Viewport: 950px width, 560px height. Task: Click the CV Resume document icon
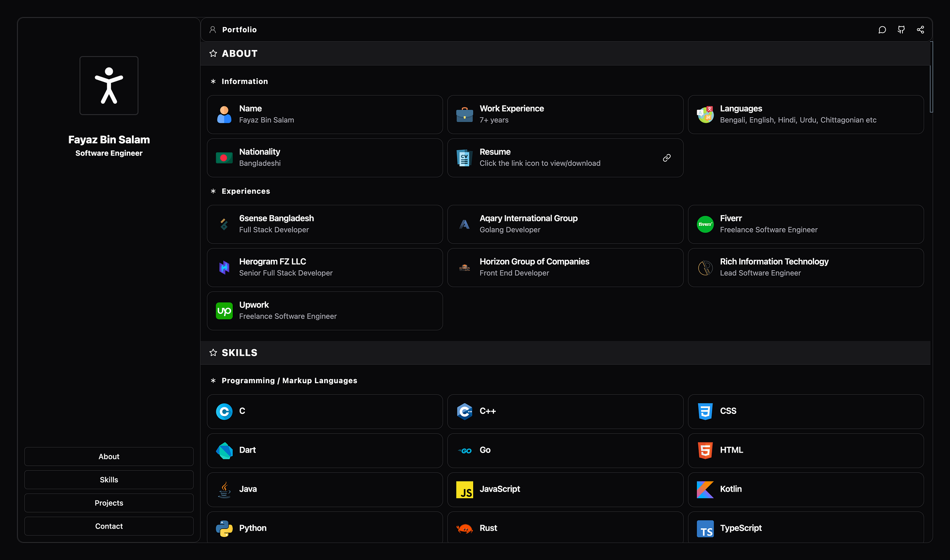click(x=465, y=158)
